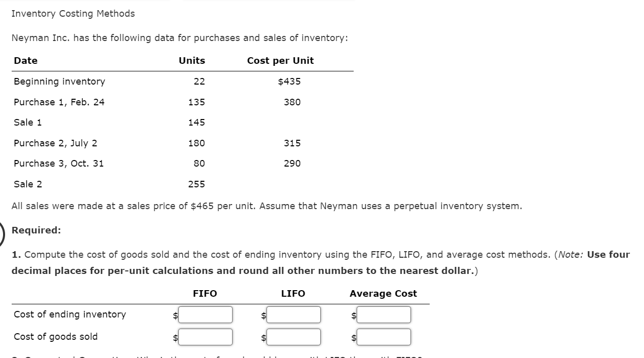Image resolution: width=644 pixels, height=358 pixels.
Task: Select the Cost per Unit column header
Action: tap(280, 60)
